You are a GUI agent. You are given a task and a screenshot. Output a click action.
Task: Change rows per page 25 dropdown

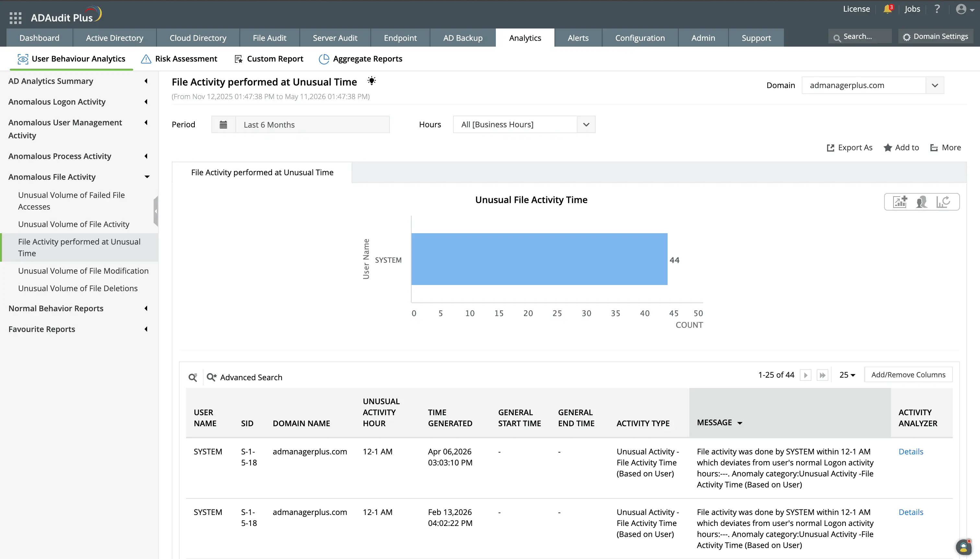coord(847,375)
